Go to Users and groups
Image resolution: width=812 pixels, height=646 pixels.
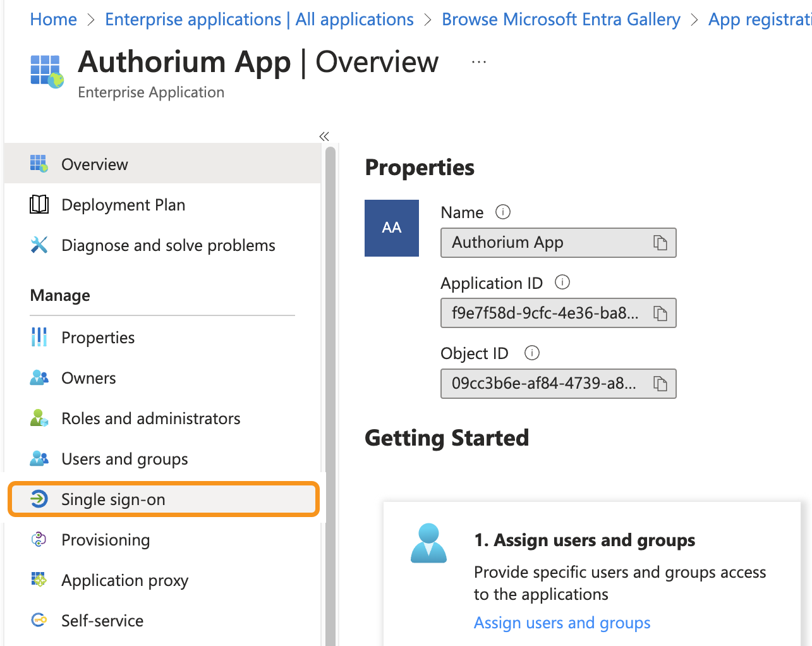point(124,459)
